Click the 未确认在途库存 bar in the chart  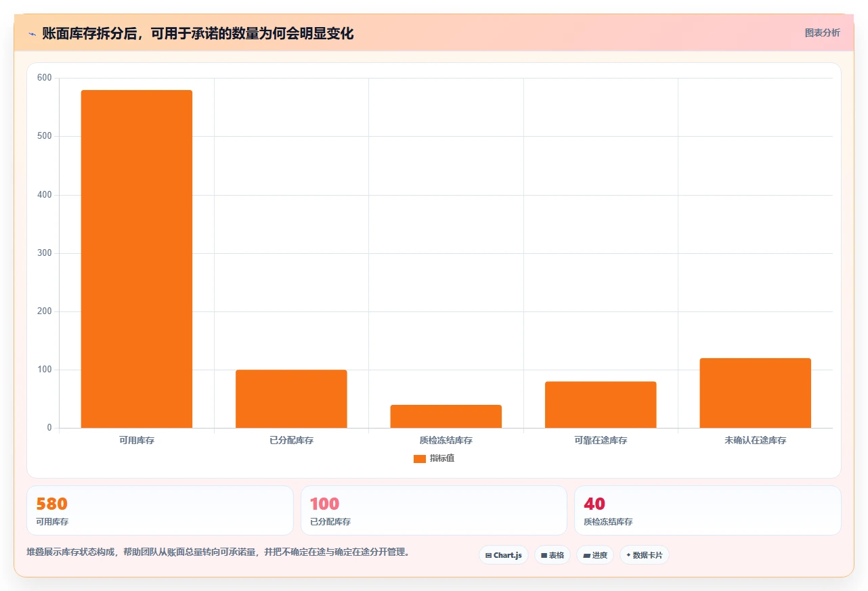pos(755,393)
